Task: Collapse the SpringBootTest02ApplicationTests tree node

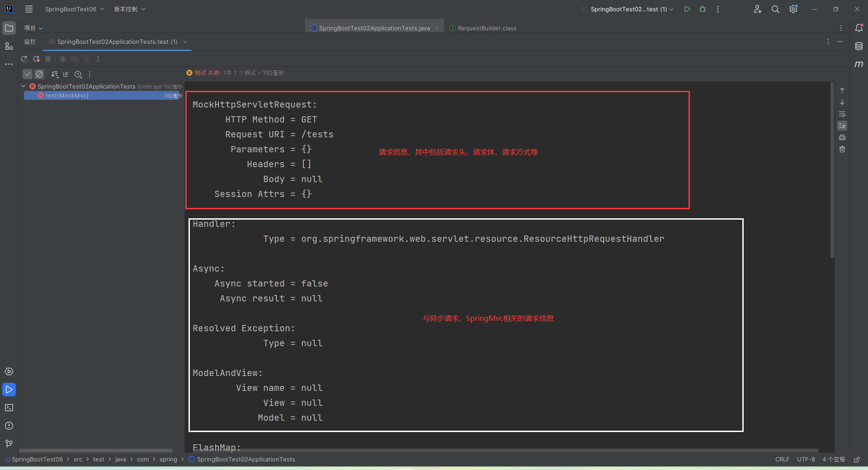Action: [24, 86]
